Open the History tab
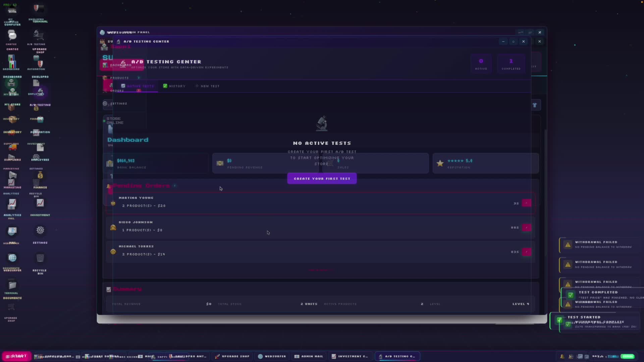The height and width of the screenshot is (362, 644). coord(174,86)
